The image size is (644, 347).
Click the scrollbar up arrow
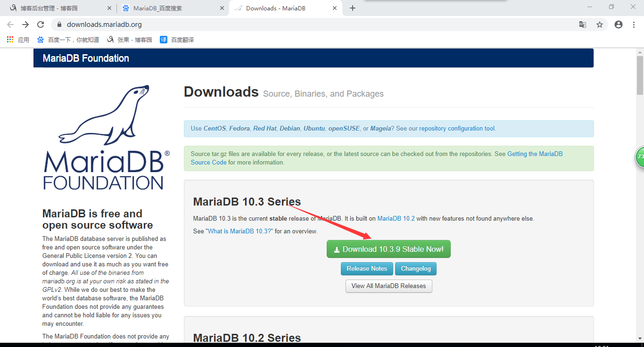point(640,52)
